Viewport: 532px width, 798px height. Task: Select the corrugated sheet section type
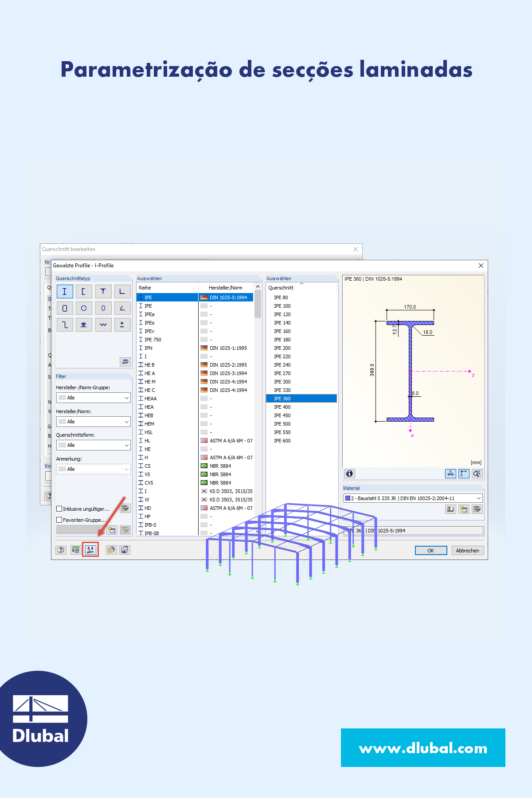click(x=103, y=325)
